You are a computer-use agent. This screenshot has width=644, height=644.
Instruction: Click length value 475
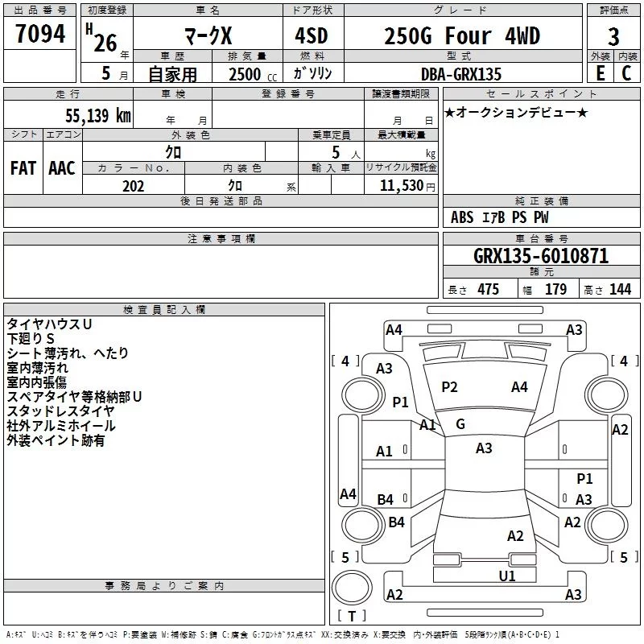point(488,289)
